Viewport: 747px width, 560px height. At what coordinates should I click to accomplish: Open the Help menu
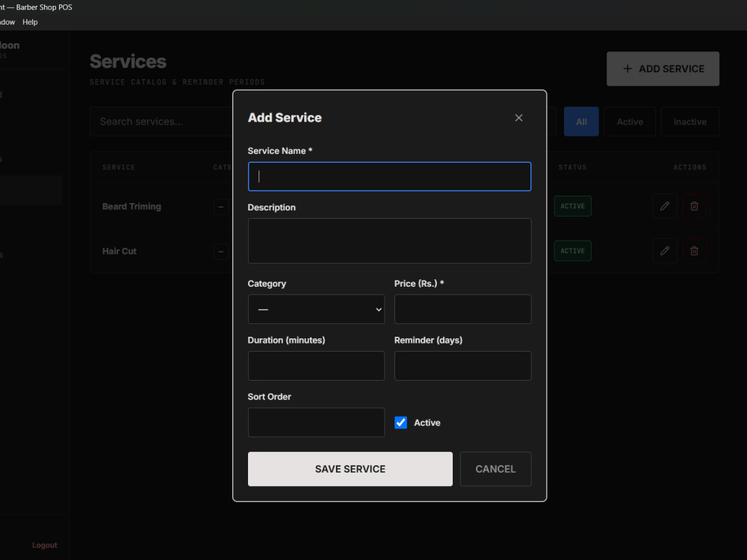point(30,22)
